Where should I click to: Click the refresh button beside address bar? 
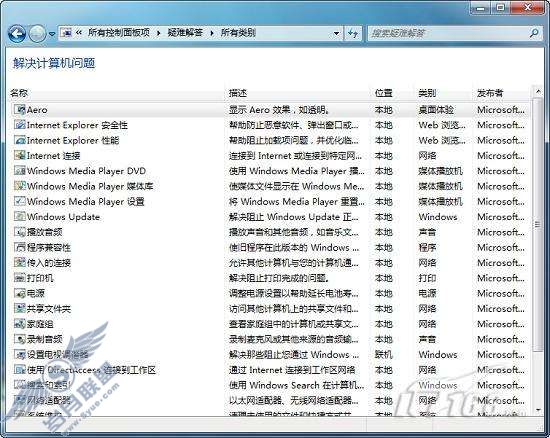(353, 34)
